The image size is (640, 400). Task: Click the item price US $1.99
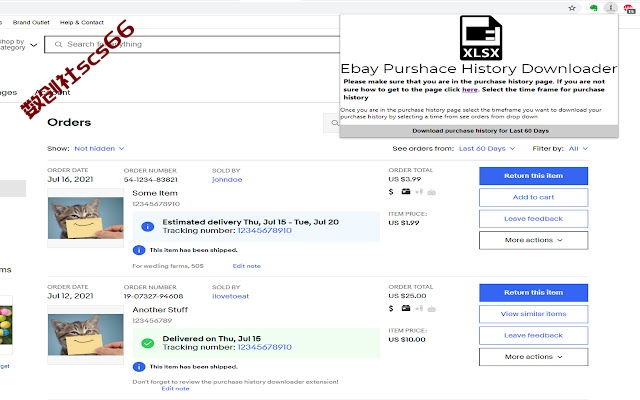(404, 223)
